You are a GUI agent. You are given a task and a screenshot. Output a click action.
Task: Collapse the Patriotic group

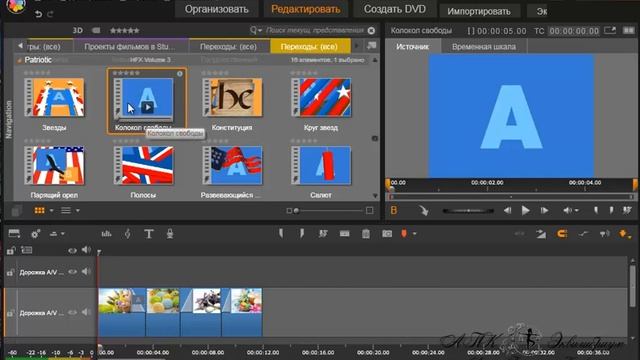pyautogui.click(x=19, y=60)
